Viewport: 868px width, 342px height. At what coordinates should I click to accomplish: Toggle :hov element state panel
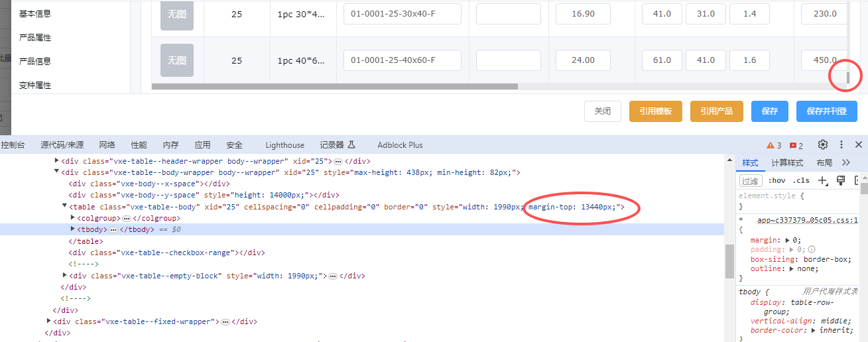click(x=776, y=180)
